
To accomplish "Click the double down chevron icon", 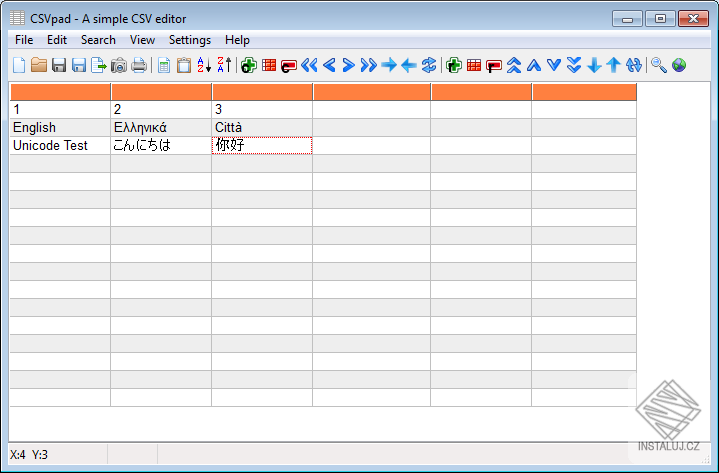I will 574,65.
